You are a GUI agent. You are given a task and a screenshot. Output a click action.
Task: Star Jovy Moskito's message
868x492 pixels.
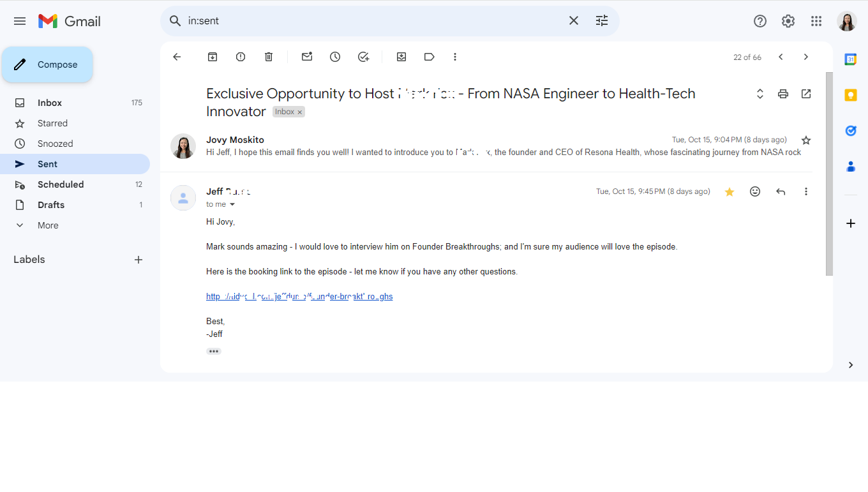[806, 140]
